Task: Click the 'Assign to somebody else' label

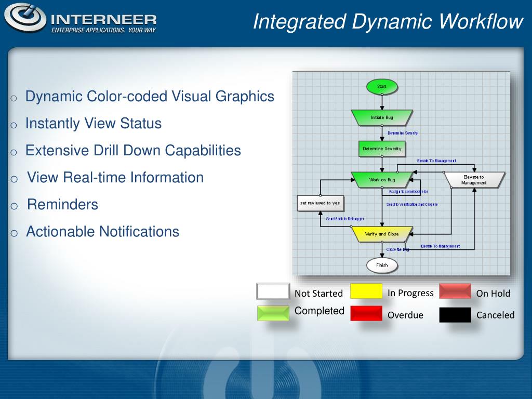Action: (408, 192)
